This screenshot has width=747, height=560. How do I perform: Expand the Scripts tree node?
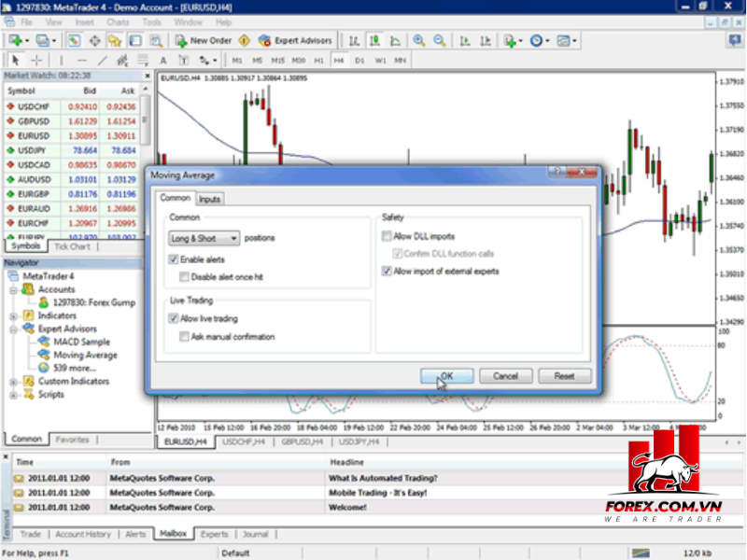click(x=13, y=395)
